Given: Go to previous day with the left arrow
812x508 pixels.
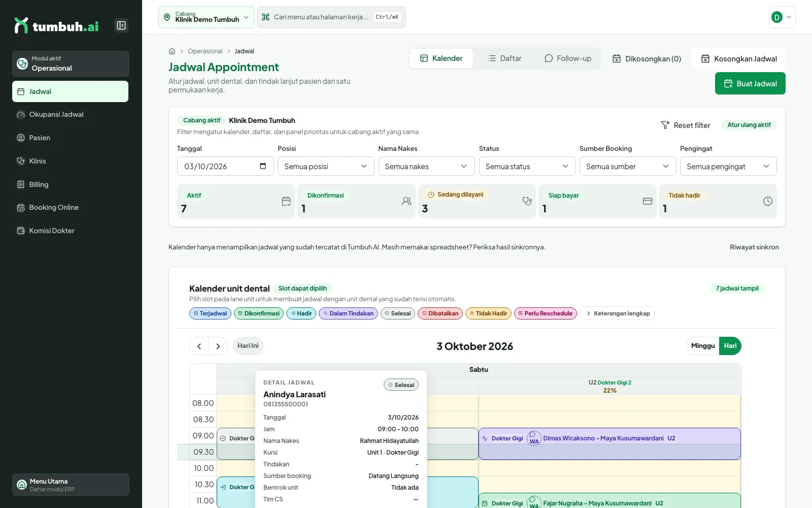Looking at the screenshot, I should point(199,346).
